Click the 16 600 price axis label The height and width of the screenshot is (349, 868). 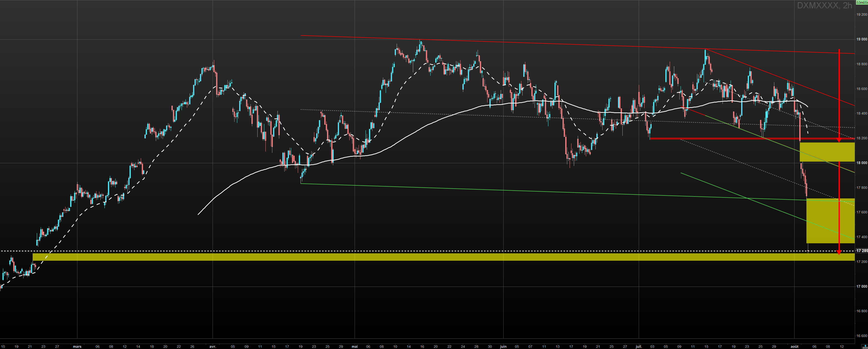(x=862, y=336)
